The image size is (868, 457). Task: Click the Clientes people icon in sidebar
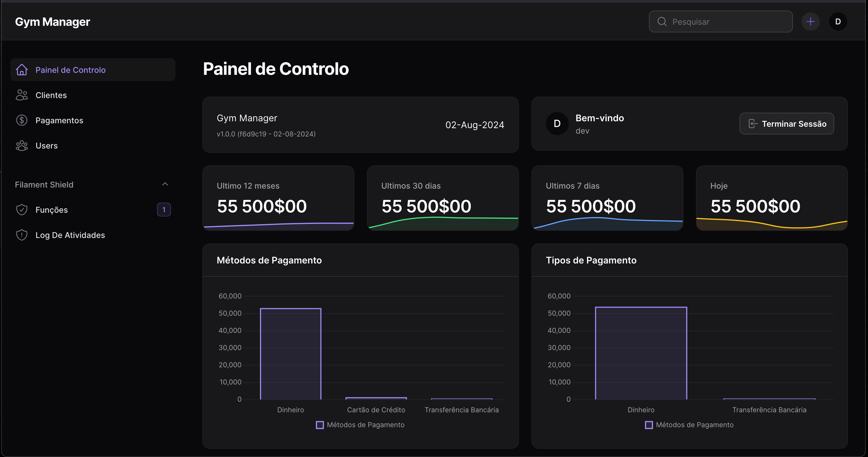pyautogui.click(x=22, y=95)
